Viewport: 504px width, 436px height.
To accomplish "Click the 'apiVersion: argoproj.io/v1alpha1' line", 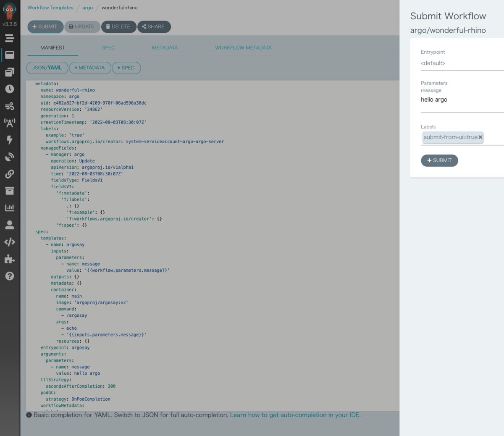I will click(92, 167).
